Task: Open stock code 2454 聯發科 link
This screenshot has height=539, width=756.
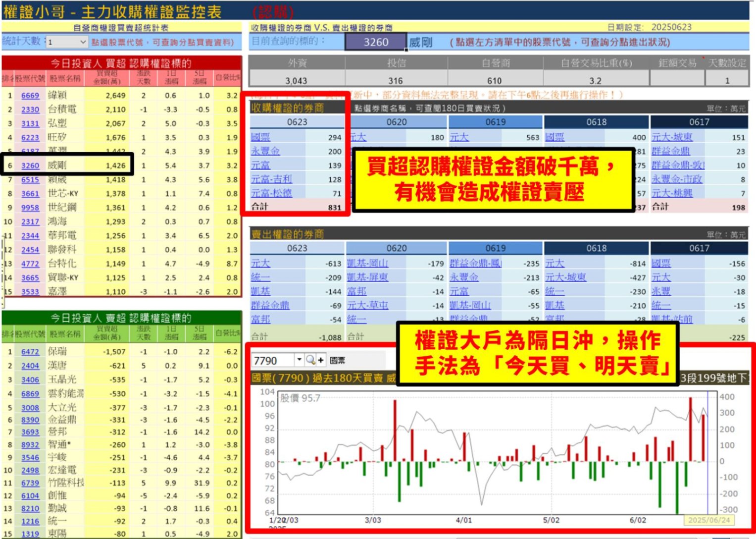Action: (30, 250)
